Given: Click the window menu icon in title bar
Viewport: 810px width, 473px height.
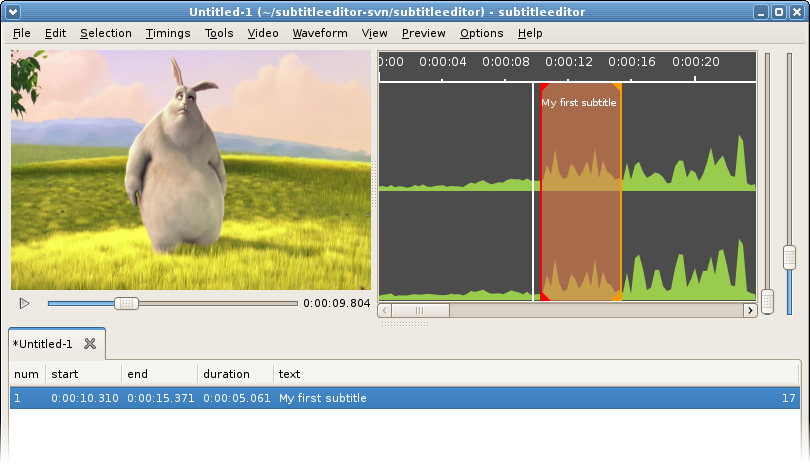Looking at the screenshot, I should pos(13,11).
